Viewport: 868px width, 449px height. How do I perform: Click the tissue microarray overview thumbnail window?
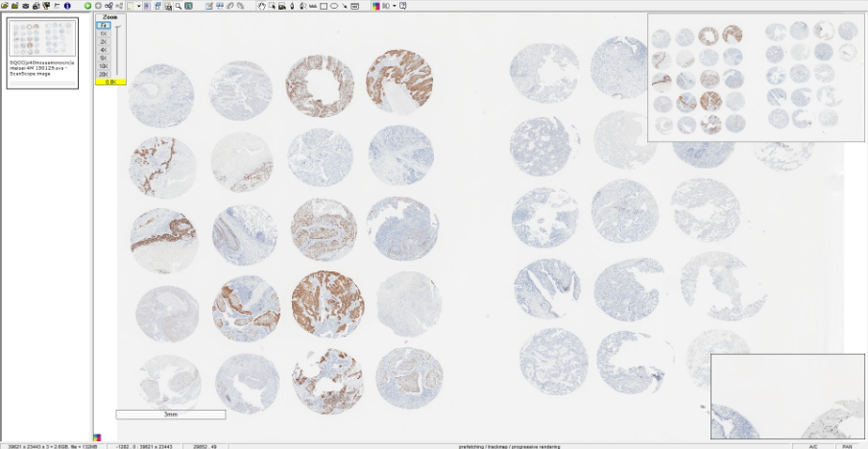point(756,78)
